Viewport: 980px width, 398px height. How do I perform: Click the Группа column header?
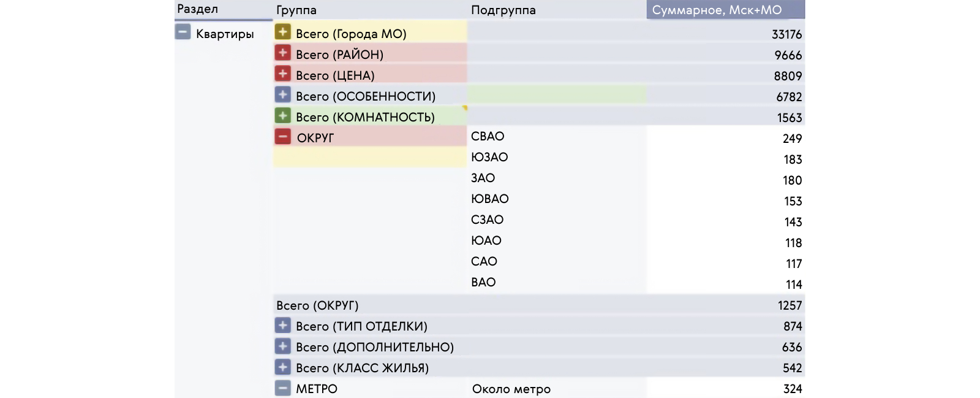pos(296,10)
